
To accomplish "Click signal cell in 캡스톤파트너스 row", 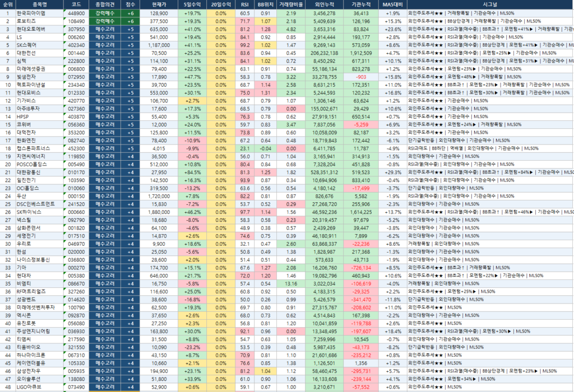I will click(490, 148).
